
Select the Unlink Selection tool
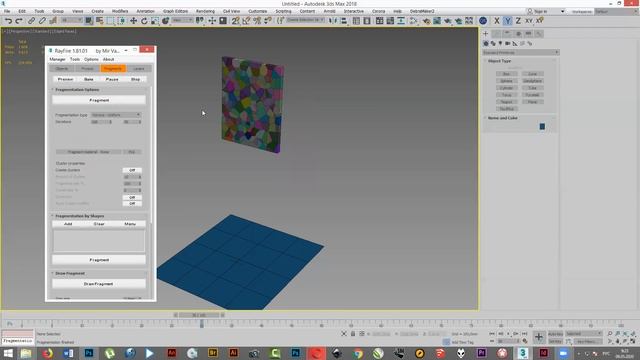[x=42, y=21]
